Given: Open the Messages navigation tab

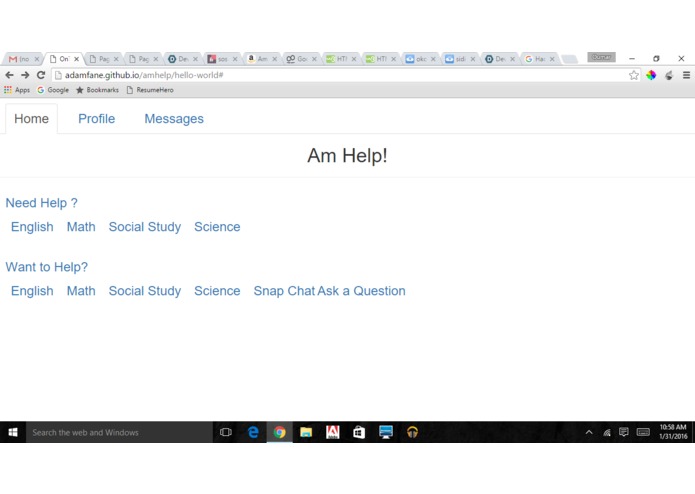Looking at the screenshot, I should click(174, 119).
